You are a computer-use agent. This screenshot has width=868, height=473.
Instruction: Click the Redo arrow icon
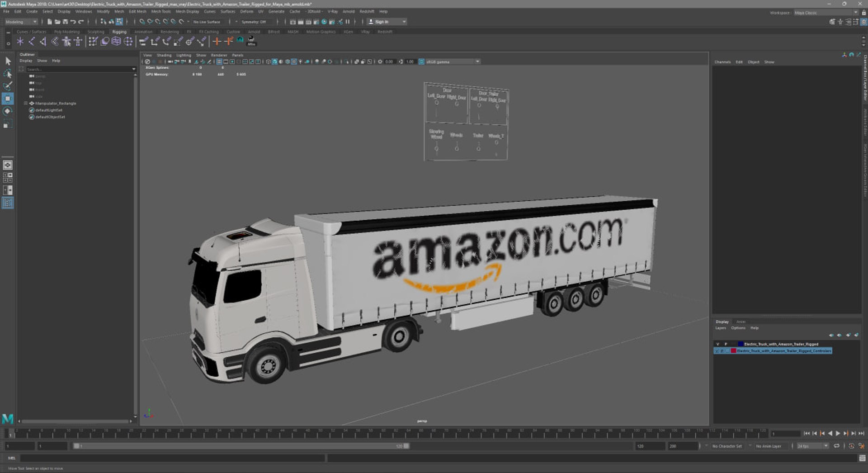(81, 22)
